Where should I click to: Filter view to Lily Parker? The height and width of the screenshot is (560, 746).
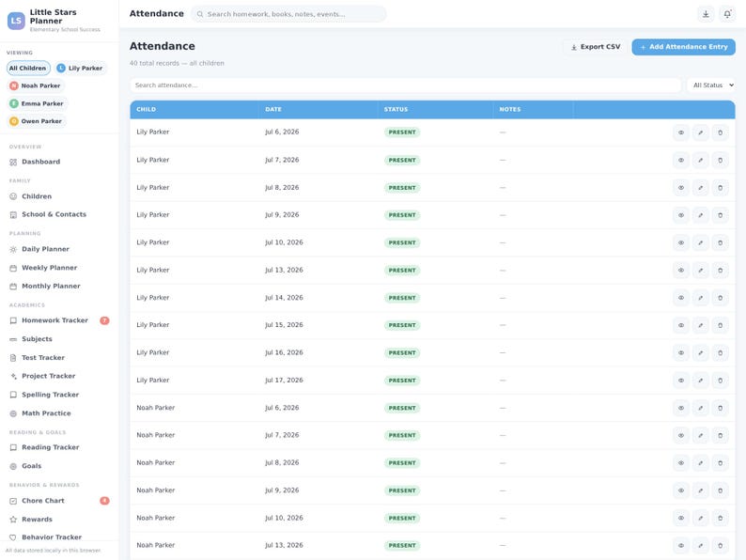tap(80, 68)
